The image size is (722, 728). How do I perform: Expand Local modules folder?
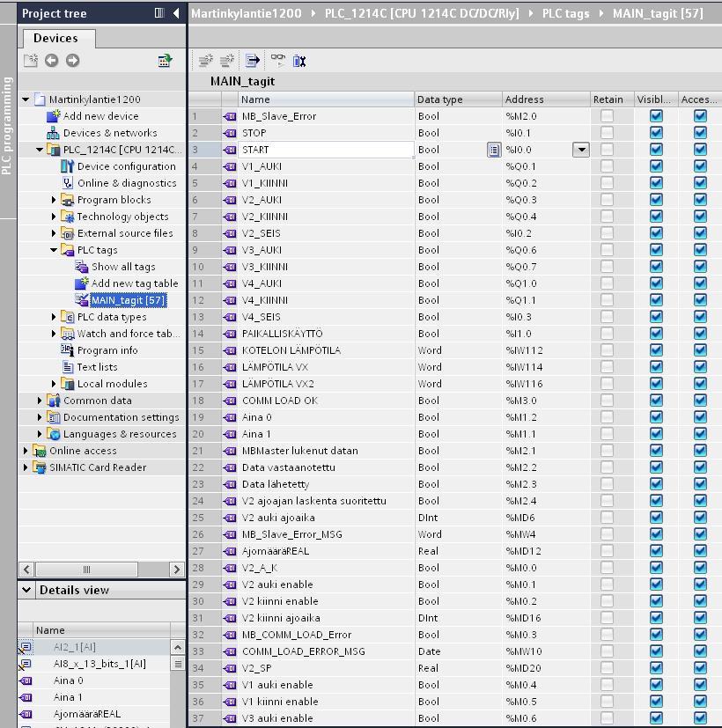tap(54, 384)
